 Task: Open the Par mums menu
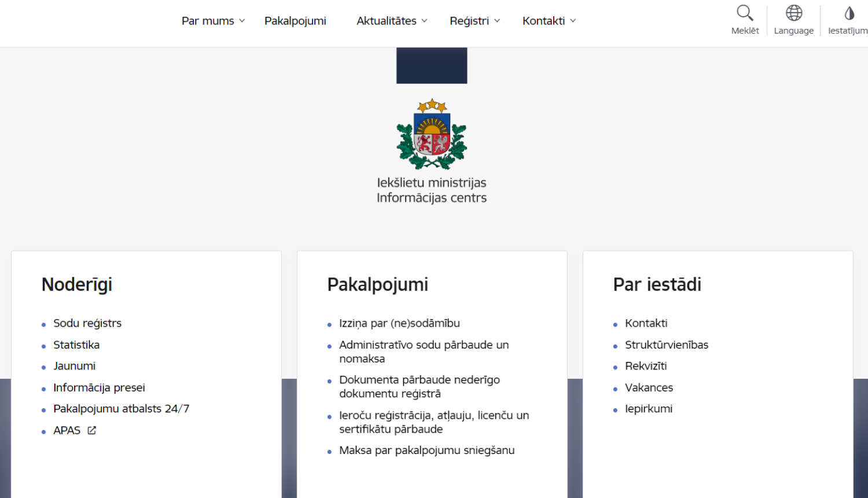pyautogui.click(x=208, y=21)
